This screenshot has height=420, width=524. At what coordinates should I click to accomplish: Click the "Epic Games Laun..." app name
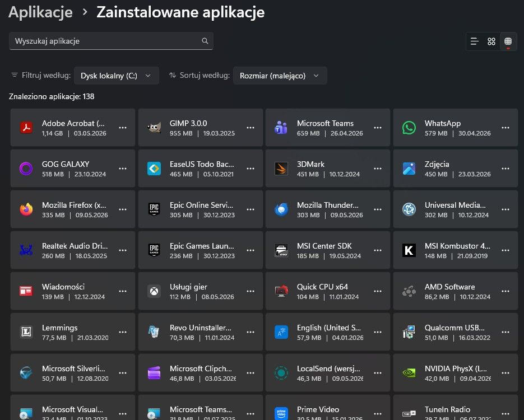tap(202, 246)
